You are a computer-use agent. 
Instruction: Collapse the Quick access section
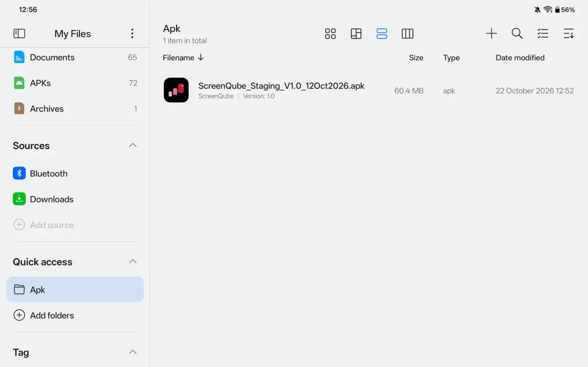133,261
